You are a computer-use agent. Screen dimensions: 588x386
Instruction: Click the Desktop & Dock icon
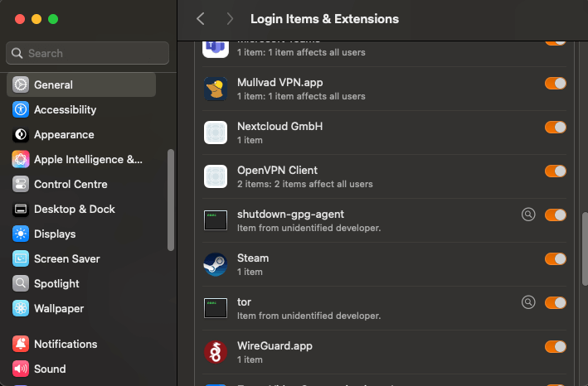[21, 209]
